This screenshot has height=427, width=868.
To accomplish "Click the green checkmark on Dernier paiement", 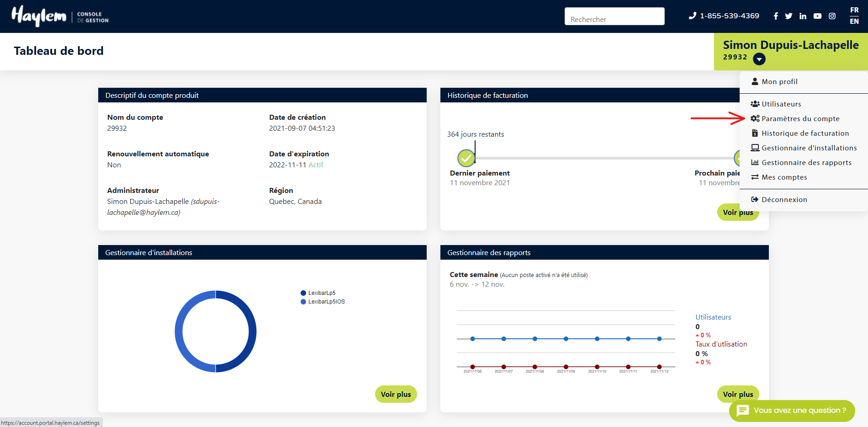I will tap(466, 158).
